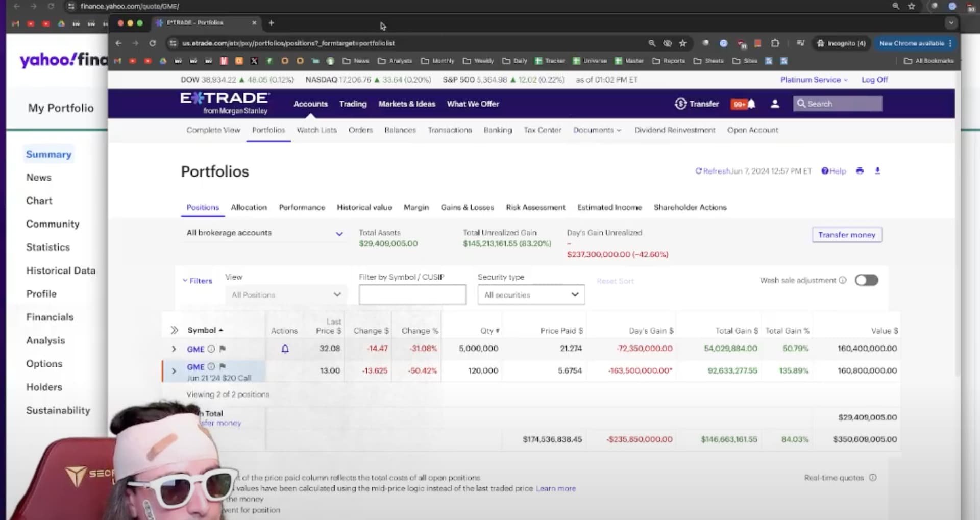Viewport: 980px width, 520px height.
Task: Click the Incognito (4) indicator
Action: 841,43
